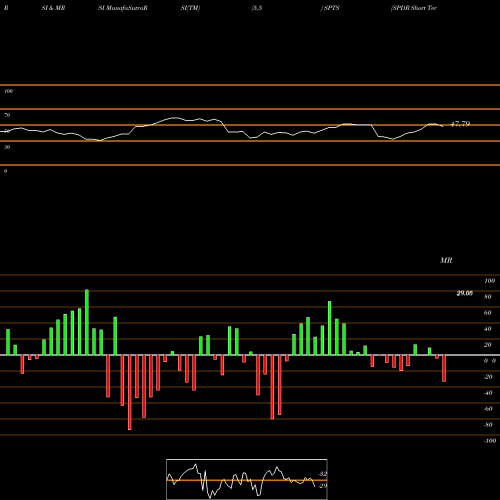Click the ') SPTS' ticker label
The height and width of the screenshot is (500, 500).
[330, 8]
